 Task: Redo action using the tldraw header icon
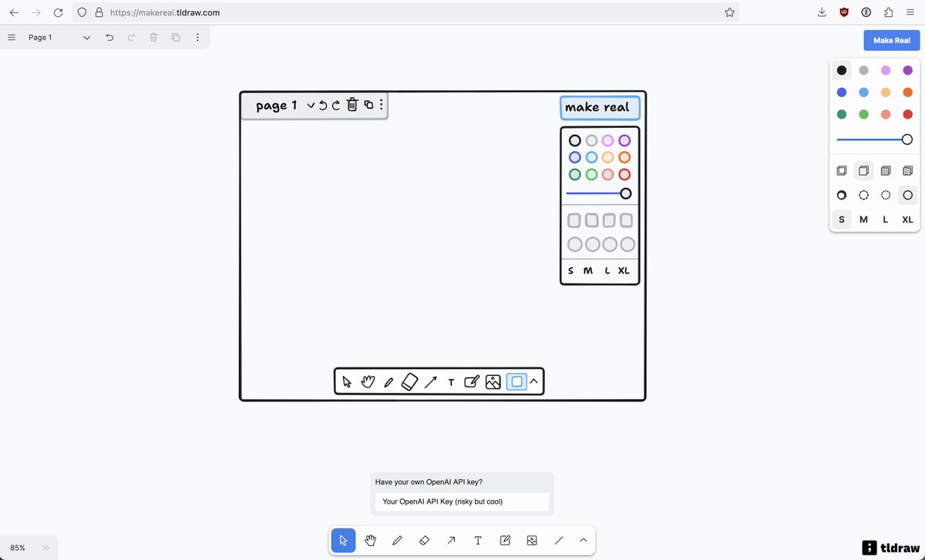[131, 37]
